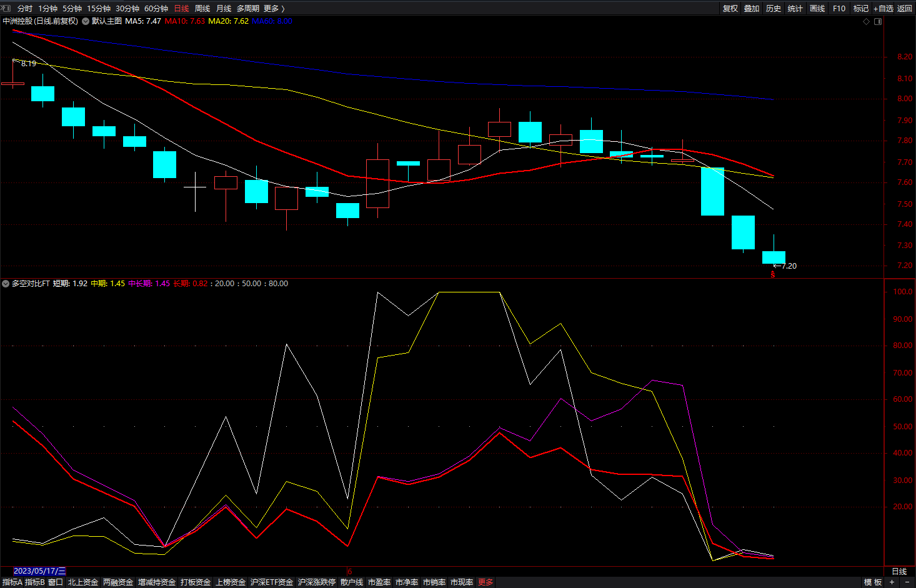Select 市销率 indicator
This screenshot has height=588, width=916.
click(434, 582)
